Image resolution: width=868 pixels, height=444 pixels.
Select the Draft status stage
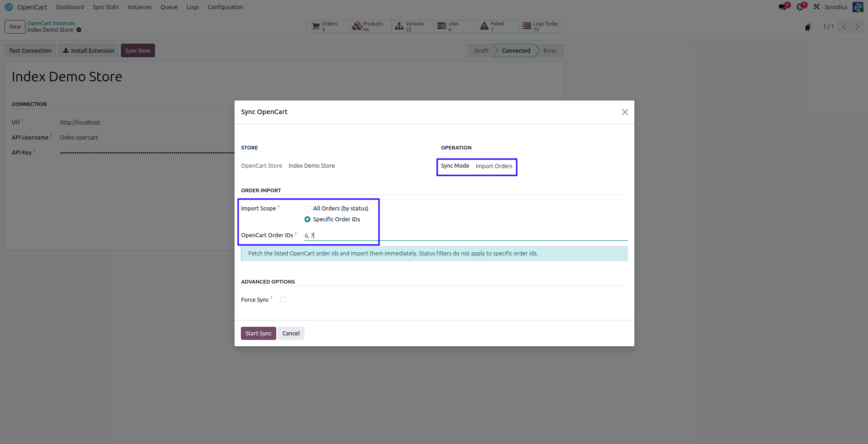[x=481, y=50]
